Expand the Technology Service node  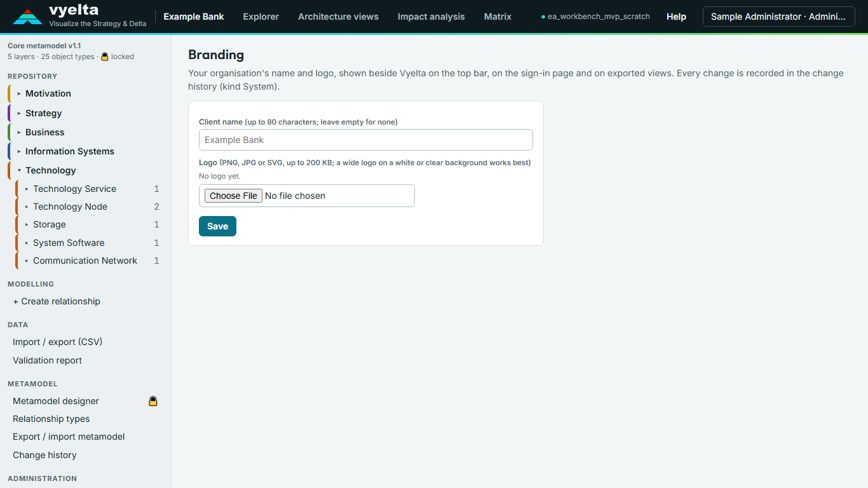tap(27, 189)
